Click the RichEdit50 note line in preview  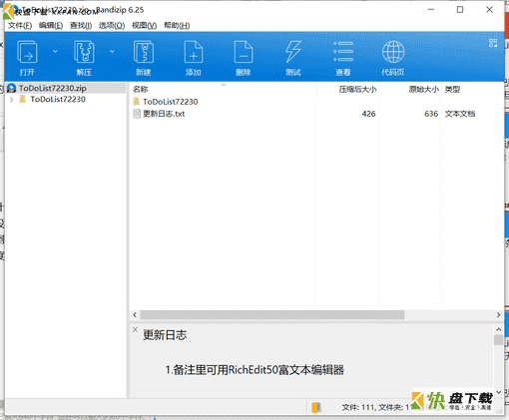click(254, 370)
